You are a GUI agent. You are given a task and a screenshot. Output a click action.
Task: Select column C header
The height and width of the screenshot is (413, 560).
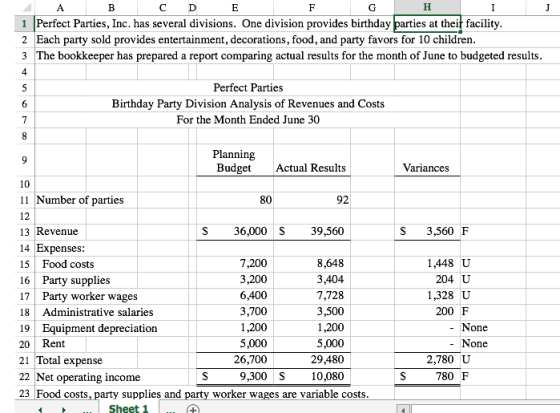(x=163, y=8)
